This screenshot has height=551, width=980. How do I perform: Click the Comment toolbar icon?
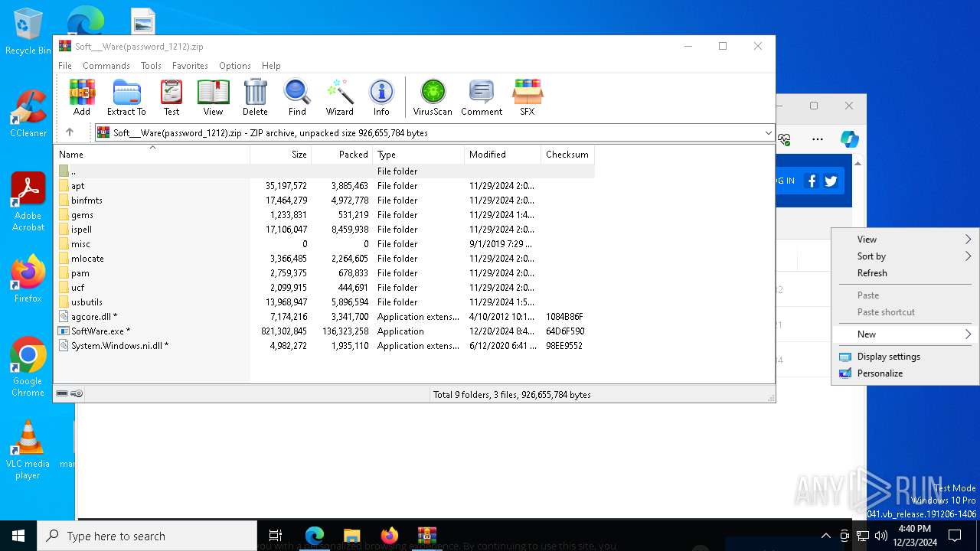click(x=482, y=97)
